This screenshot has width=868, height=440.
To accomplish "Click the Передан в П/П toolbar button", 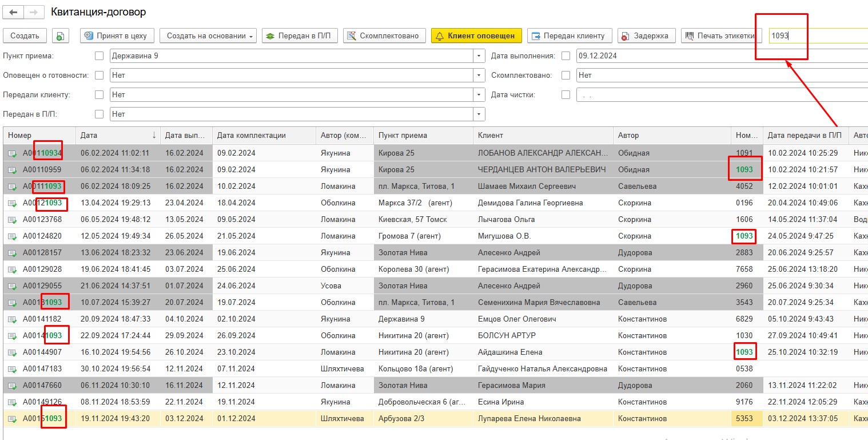I will [x=300, y=35].
